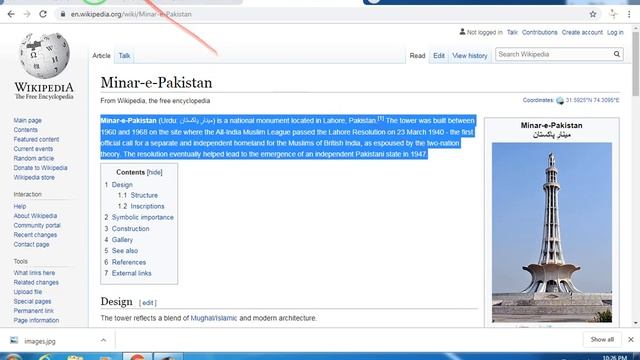Screen dimensions: 640x360
Task: Open the What links here link
Action: [34, 273]
